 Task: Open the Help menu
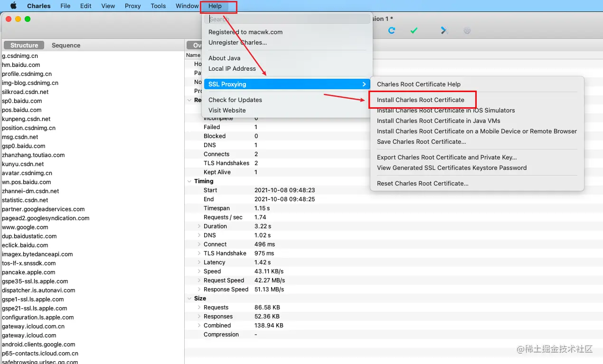pos(215,6)
